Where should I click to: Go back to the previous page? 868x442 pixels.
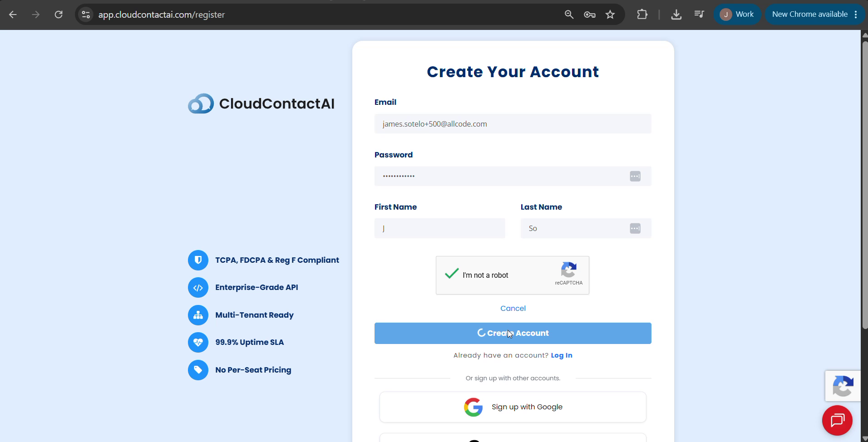click(13, 15)
